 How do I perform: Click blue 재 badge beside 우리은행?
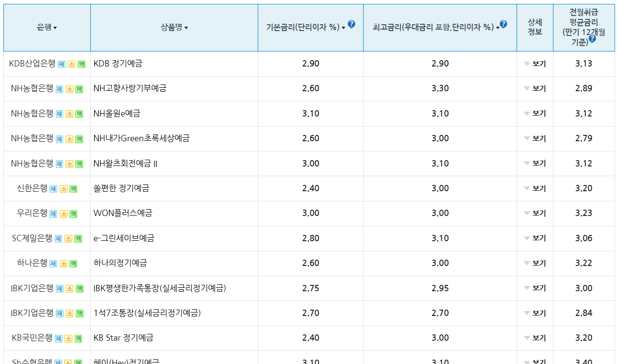point(53,214)
